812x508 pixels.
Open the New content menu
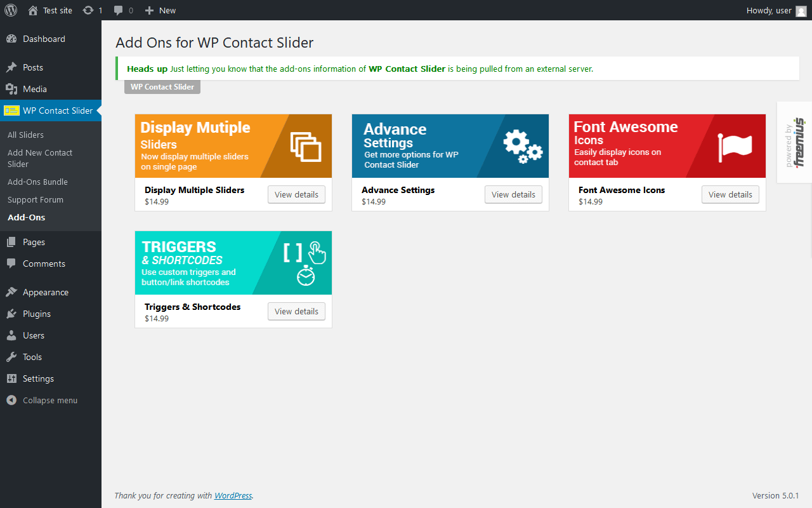(160, 10)
